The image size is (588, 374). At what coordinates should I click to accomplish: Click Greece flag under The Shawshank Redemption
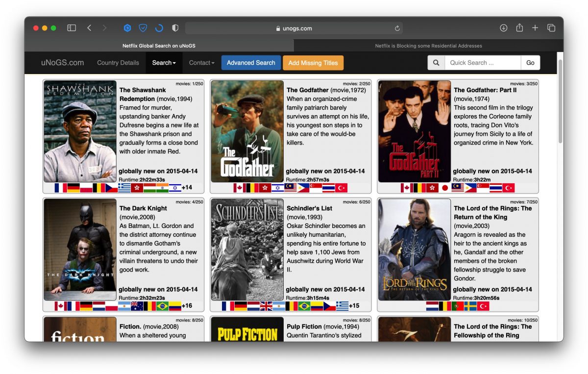(x=124, y=188)
